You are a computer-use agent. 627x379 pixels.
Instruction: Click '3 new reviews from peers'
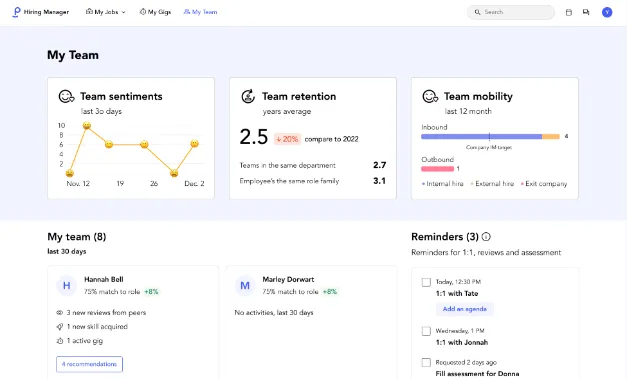coord(106,313)
